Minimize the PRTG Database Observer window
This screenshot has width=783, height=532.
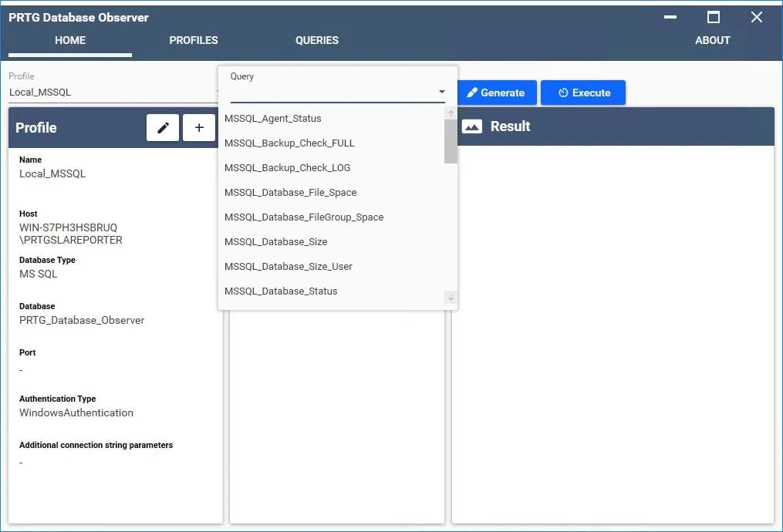pos(670,17)
